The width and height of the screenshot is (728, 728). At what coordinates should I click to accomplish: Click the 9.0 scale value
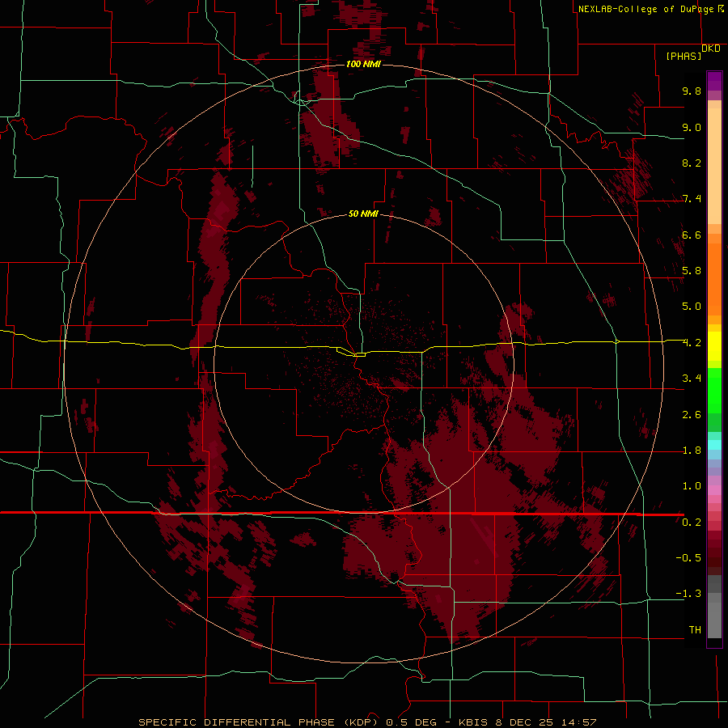(x=692, y=127)
